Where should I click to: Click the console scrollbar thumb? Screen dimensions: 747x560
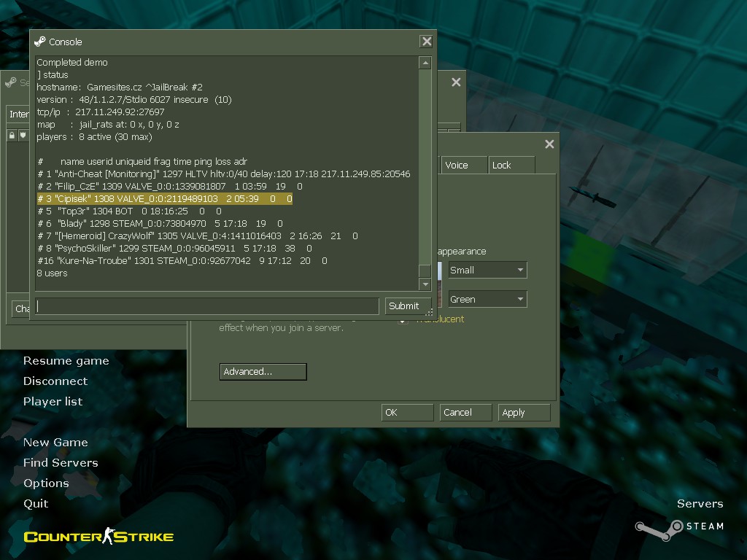point(425,271)
